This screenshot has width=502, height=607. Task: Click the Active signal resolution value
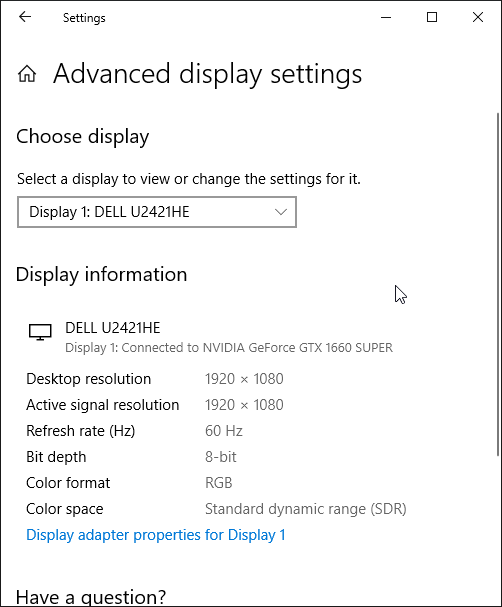pyautogui.click(x=244, y=405)
